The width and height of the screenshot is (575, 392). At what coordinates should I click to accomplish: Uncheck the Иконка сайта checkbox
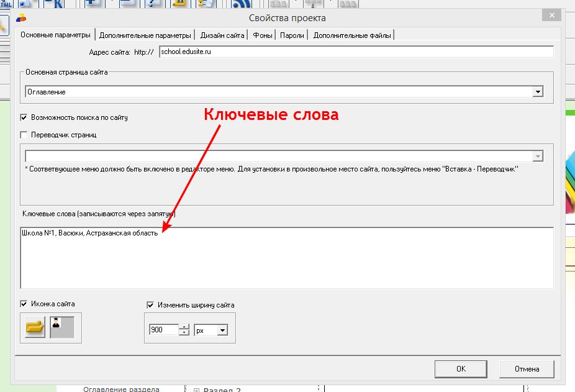[25, 304]
